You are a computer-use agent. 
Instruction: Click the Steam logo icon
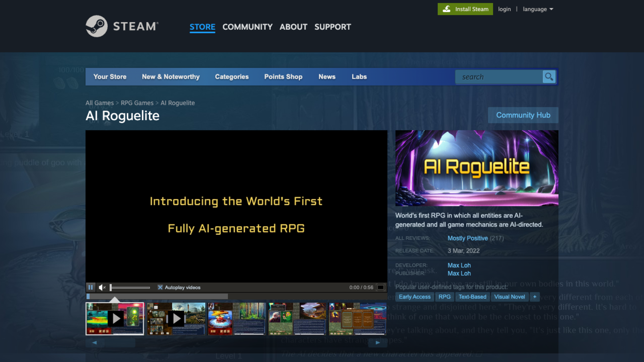[96, 26]
